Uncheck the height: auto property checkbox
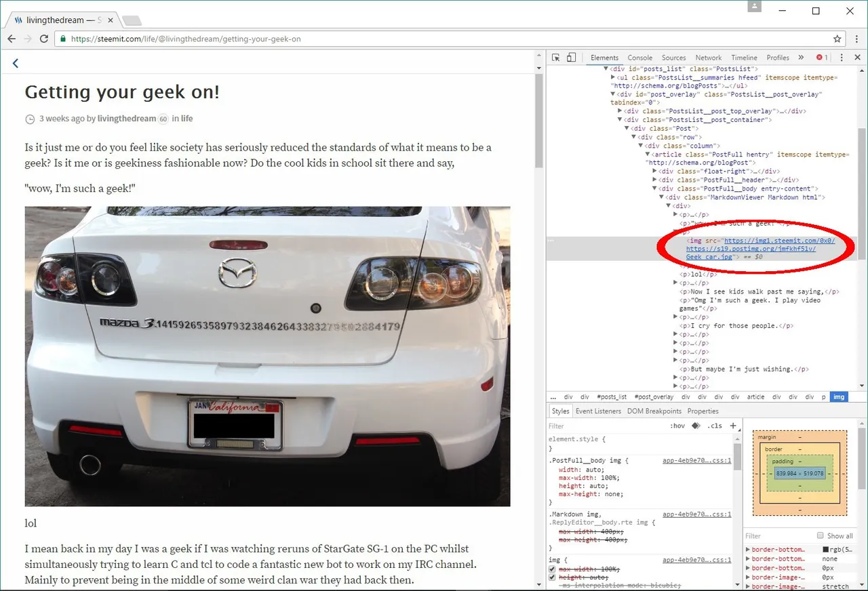The height and width of the screenshot is (591, 868). [x=552, y=577]
